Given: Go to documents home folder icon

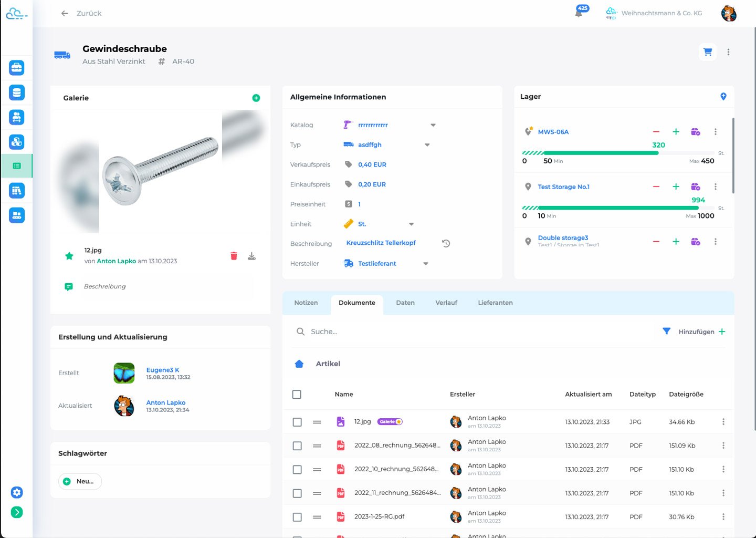Looking at the screenshot, I should [x=299, y=364].
